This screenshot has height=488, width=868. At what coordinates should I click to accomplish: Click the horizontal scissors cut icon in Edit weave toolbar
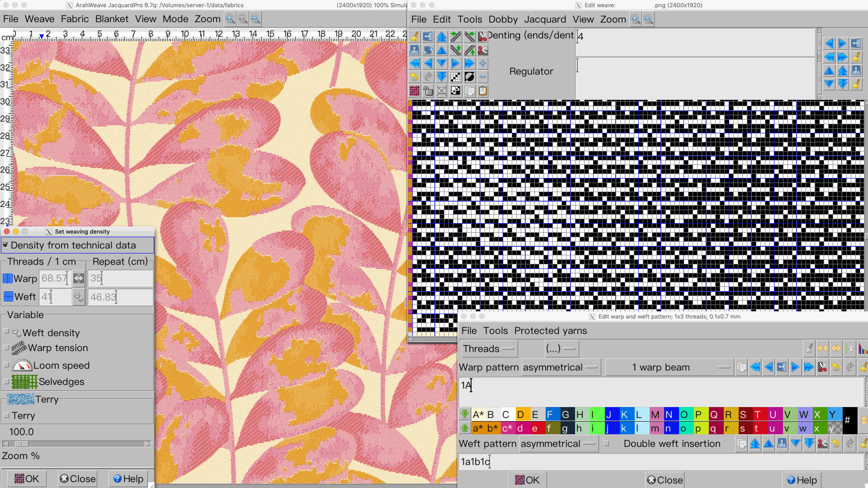pyautogui.click(x=483, y=50)
